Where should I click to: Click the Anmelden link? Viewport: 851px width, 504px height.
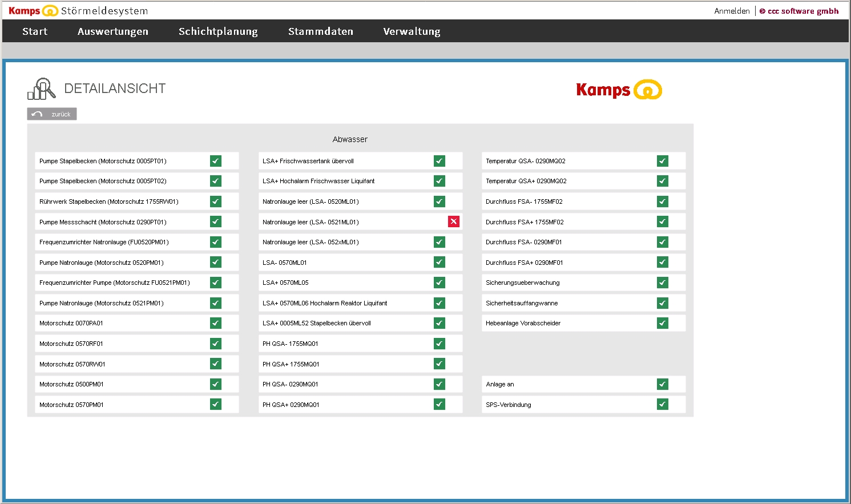point(732,10)
